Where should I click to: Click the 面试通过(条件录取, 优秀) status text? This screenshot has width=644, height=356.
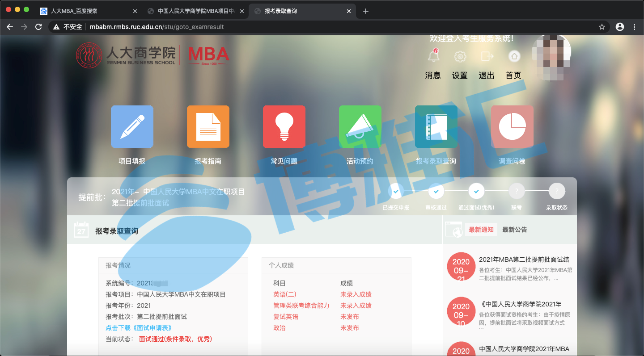click(175, 339)
